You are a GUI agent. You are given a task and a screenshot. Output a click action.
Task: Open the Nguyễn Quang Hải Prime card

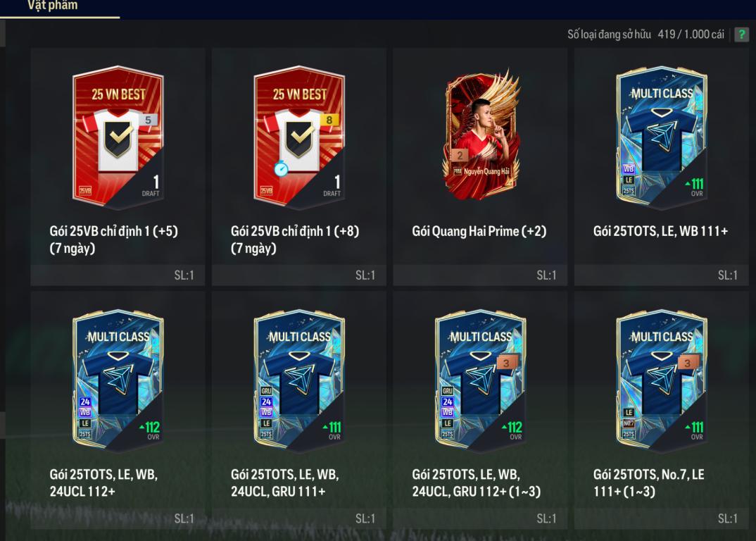[x=481, y=135]
